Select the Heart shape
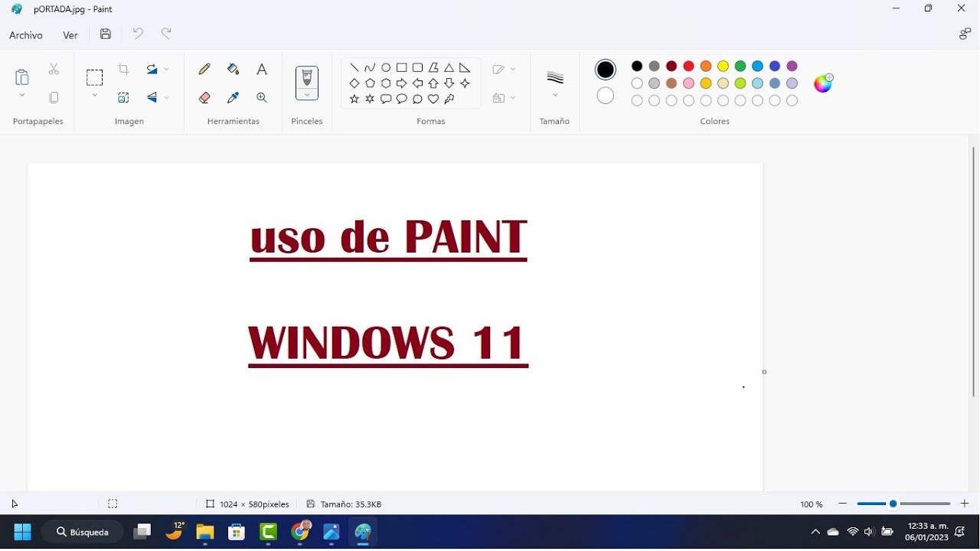 pyautogui.click(x=433, y=99)
